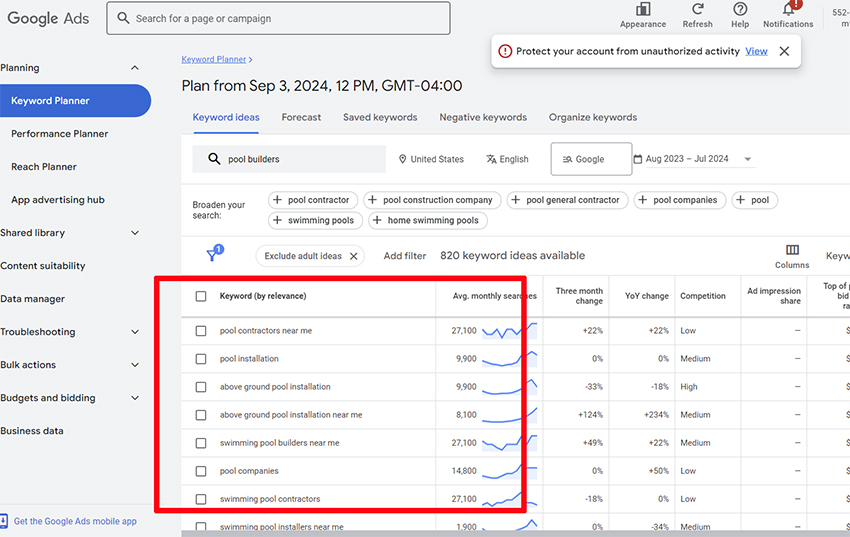Viewport: 850px width, 537px height.
Task: Click the View link in alert
Action: pyautogui.click(x=756, y=51)
